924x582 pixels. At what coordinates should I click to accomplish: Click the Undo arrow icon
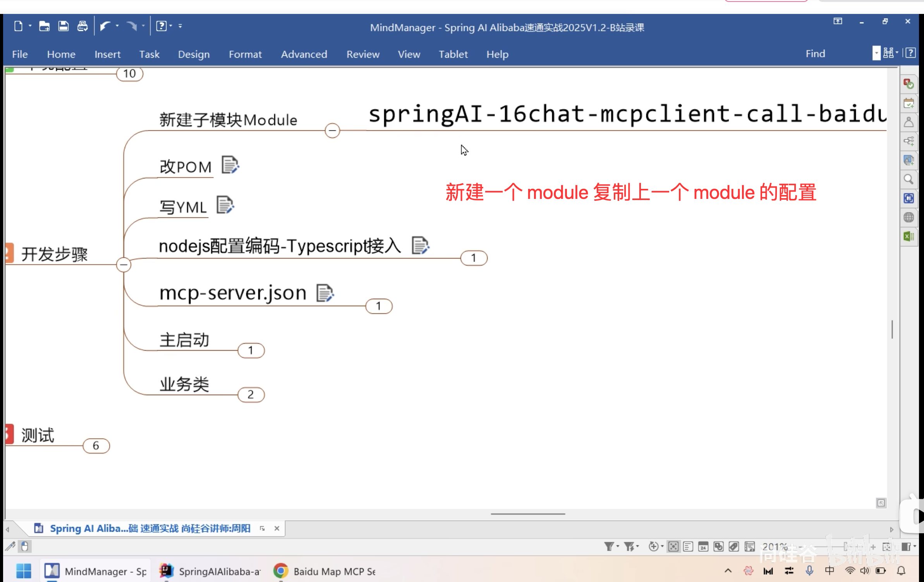point(105,26)
